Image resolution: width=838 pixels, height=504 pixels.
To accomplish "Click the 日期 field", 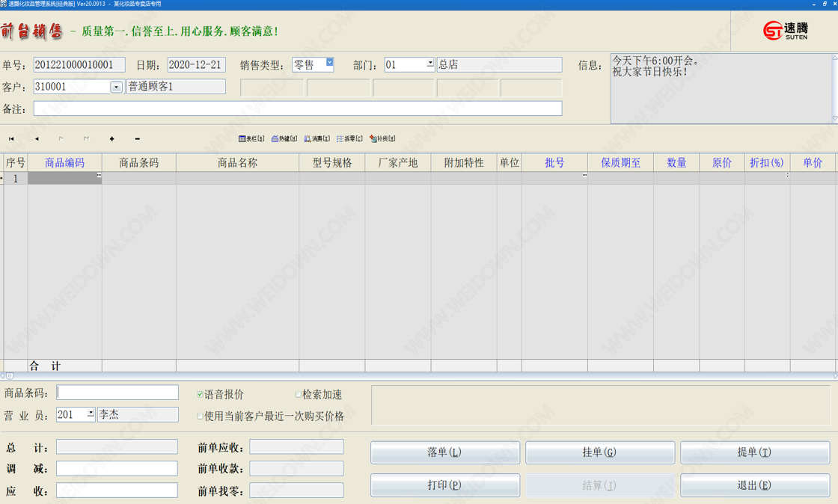I will coord(196,64).
